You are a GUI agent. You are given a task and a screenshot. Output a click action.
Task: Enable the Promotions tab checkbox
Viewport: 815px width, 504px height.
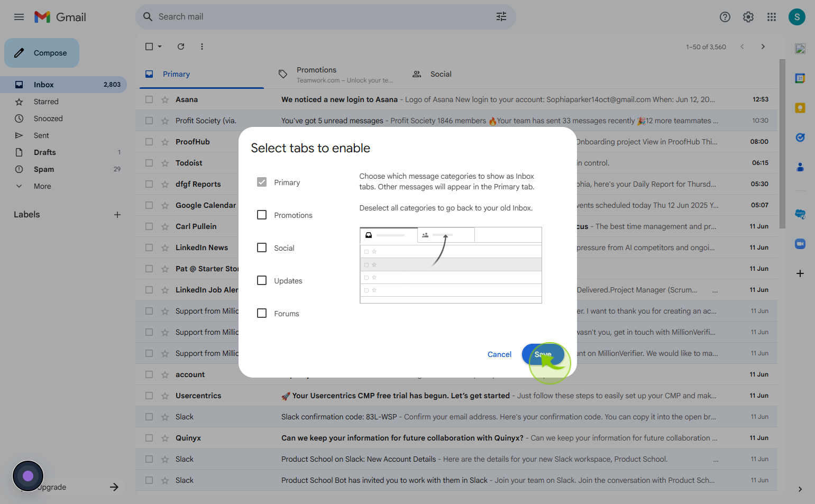coord(262,215)
